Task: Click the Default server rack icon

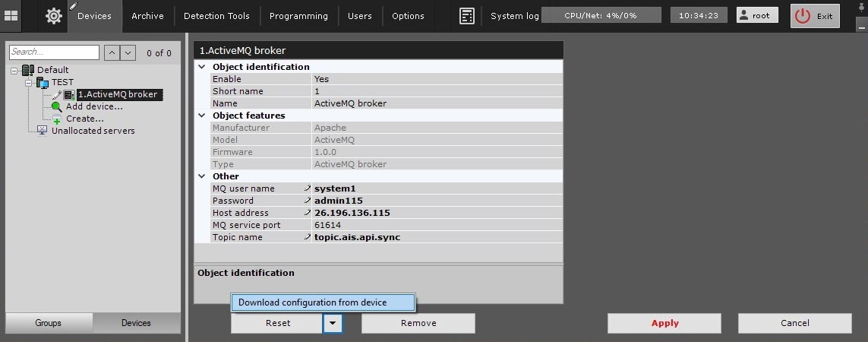Action: [x=29, y=70]
